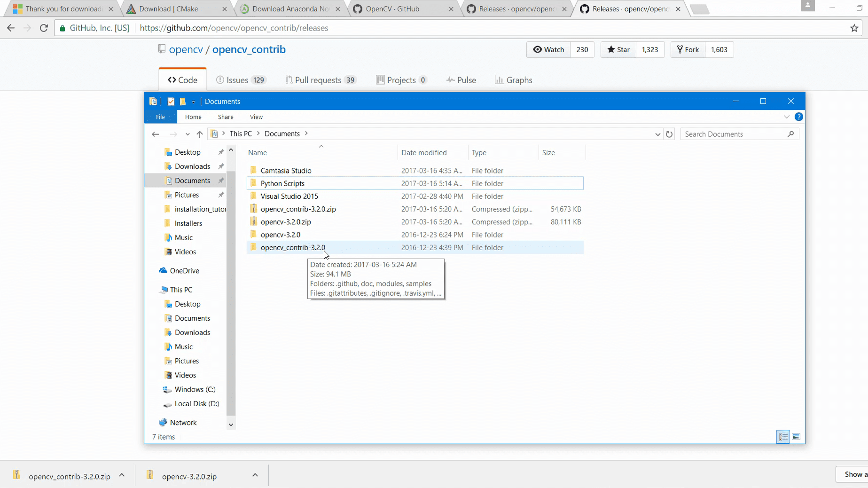Click Explorer's up-one-level arrow
Screen dimensions: 868x488
tap(200, 134)
